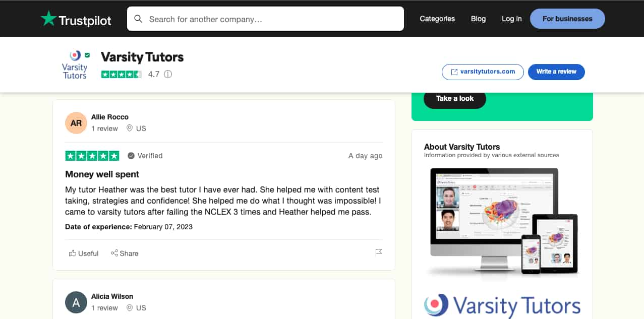This screenshot has height=319, width=644.
Task: Open the Categories menu
Action: pos(437,19)
